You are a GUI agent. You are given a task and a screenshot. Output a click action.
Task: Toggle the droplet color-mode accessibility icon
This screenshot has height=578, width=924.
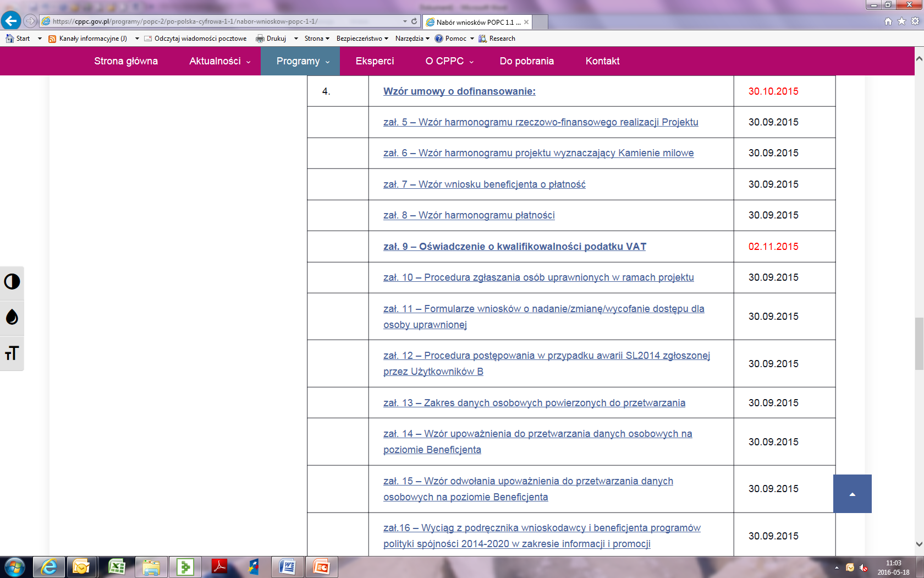12,318
